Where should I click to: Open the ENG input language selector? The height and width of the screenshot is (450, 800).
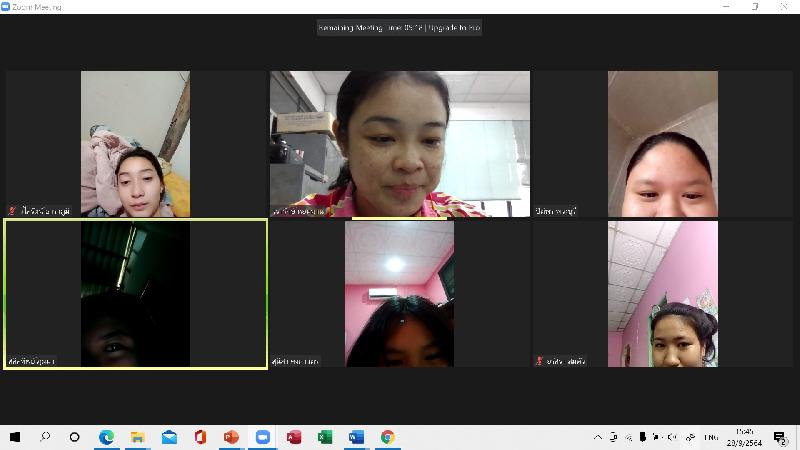coord(711,437)
